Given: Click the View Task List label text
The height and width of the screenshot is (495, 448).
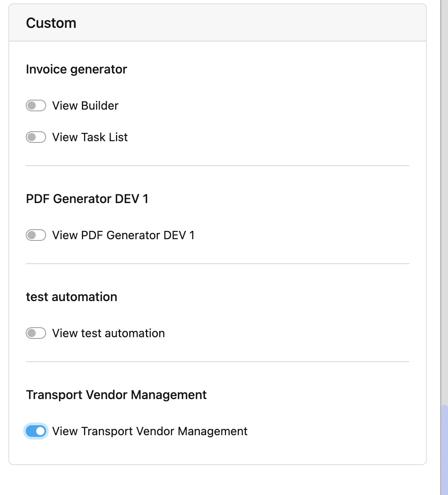Looking at the screenshot, I should pos(89,137).
